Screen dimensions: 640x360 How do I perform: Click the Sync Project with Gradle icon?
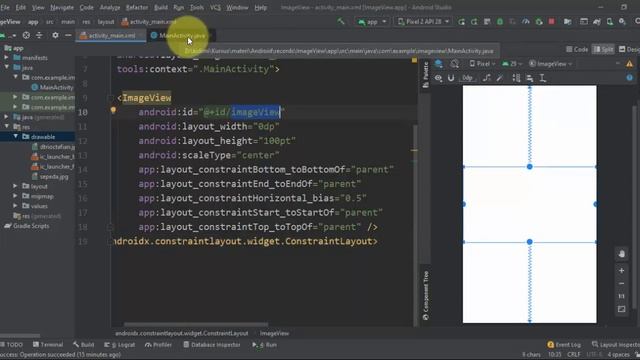597,22
